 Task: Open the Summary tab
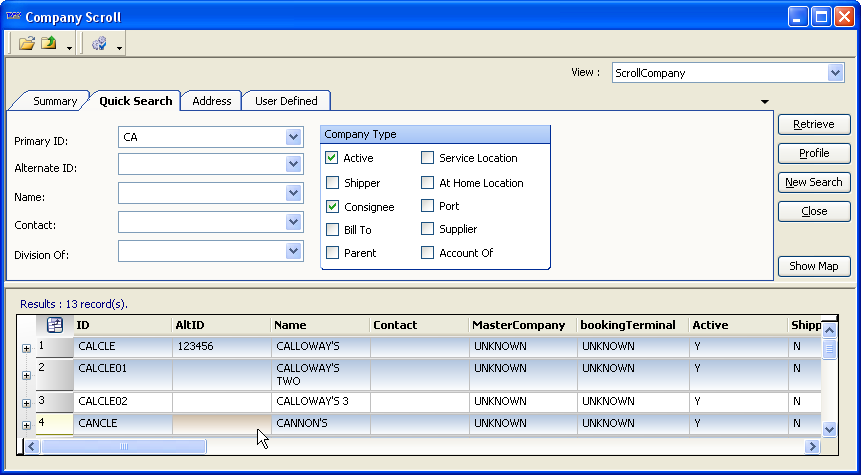click(x=54, y=101)
